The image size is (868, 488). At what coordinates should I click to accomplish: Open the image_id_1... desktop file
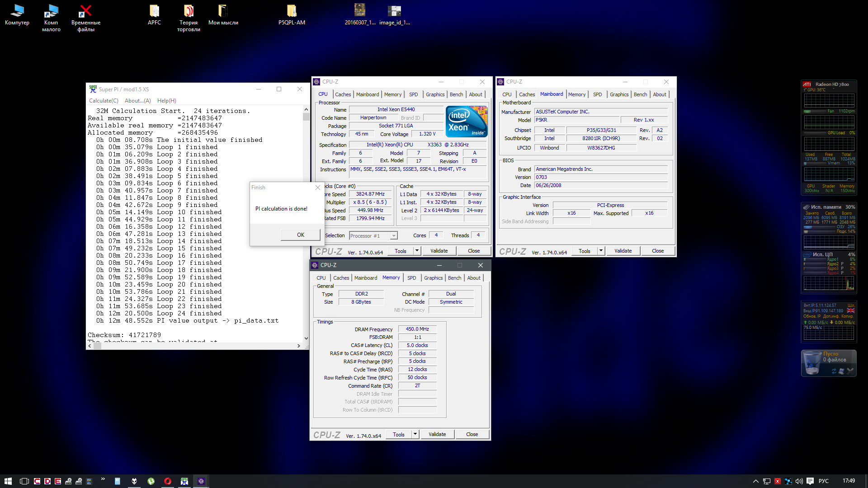(394, 15)
